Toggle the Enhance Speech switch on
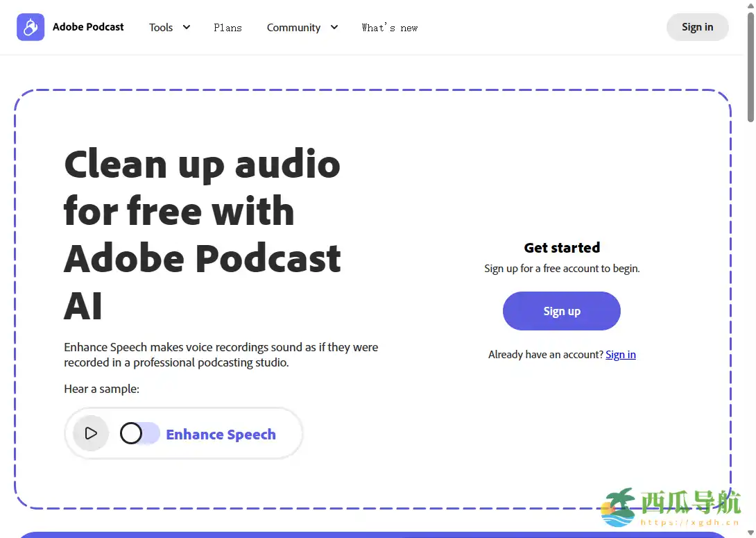 point(139,433)
